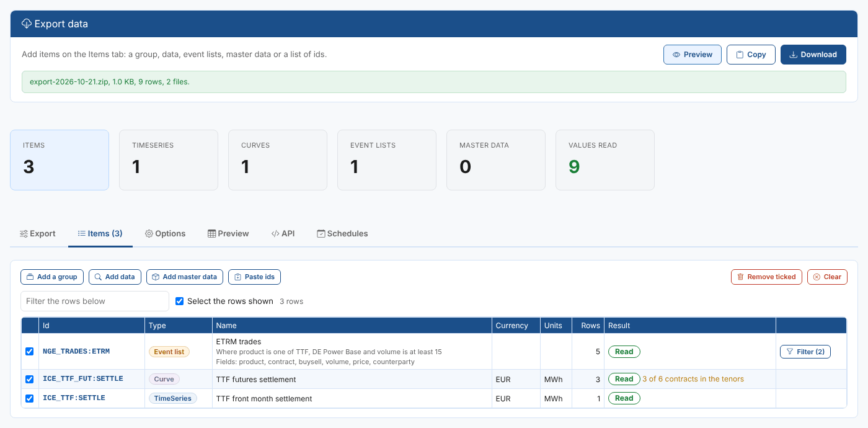
Task: Focus the Filter the rows below field
Action: pos(95,301)
